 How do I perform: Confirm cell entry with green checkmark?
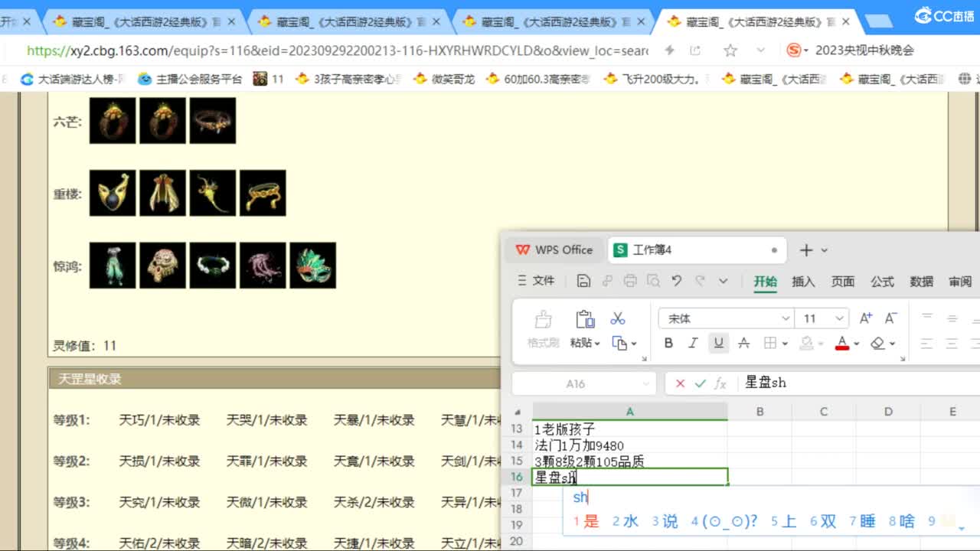(700, 383)
